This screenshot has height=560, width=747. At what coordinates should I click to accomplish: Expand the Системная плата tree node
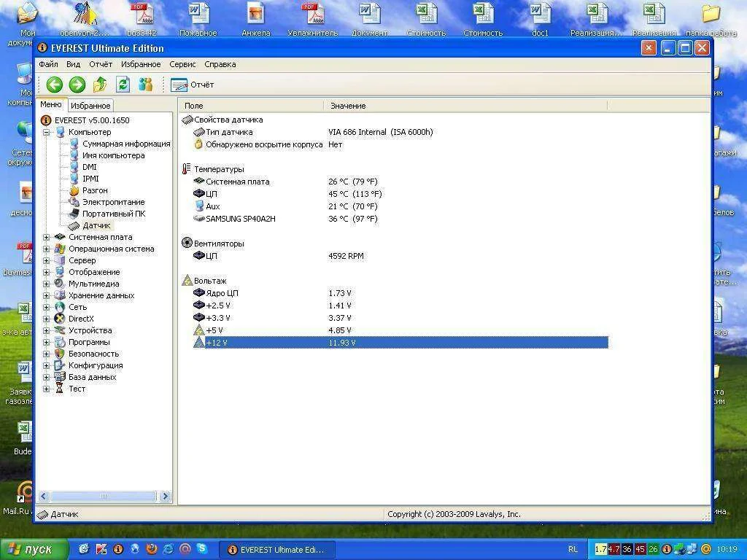(47, 237)
